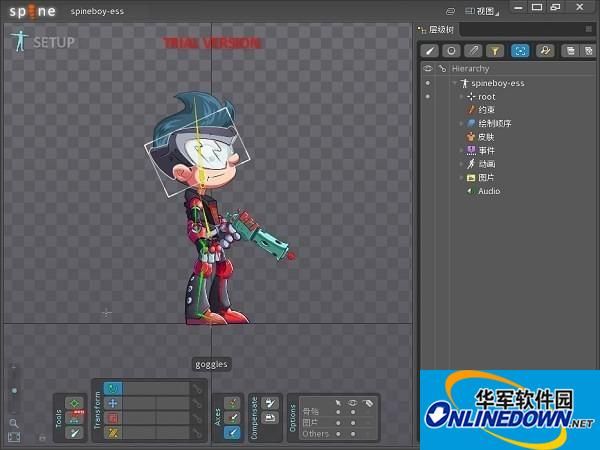Open the Spine logo main menu
This screenshot has height=450, width=600.
pos(33,11)
